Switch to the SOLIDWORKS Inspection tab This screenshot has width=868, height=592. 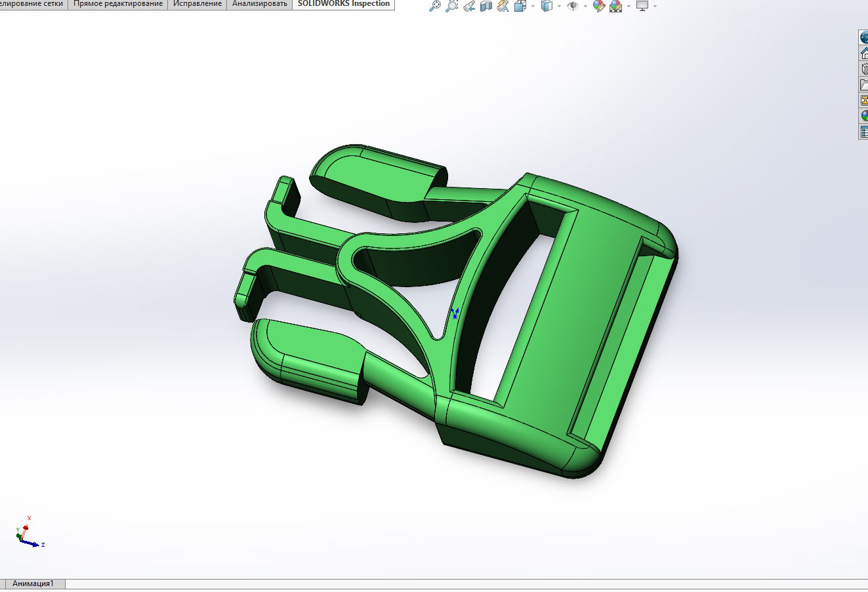[344, 4]
